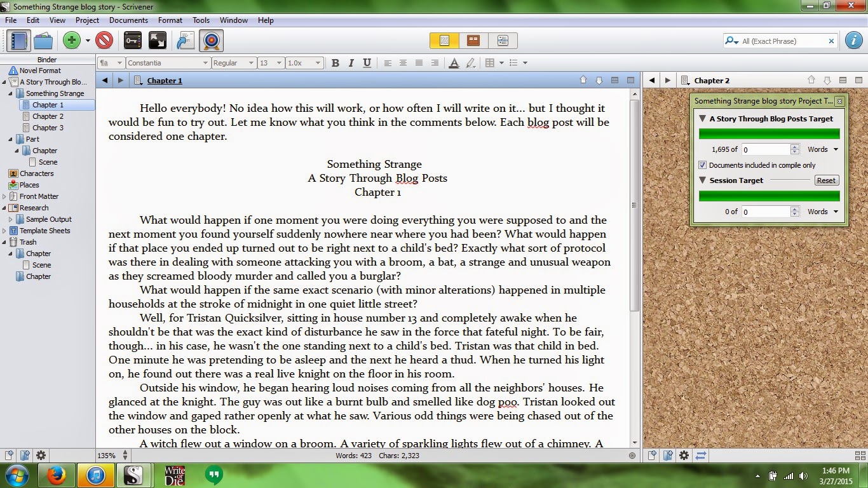868x488 pixels.
Task: Move document to trash with the red prohibition icon
Action: pos(103,41)
